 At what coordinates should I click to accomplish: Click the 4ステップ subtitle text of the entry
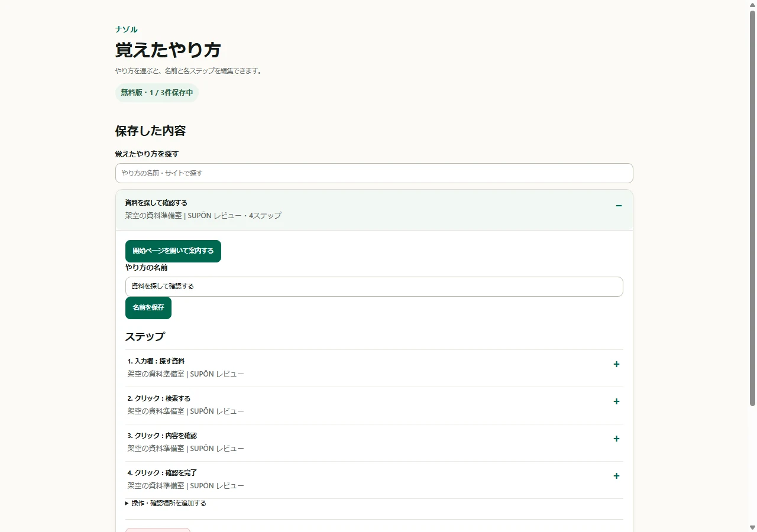tap(265, 216)
